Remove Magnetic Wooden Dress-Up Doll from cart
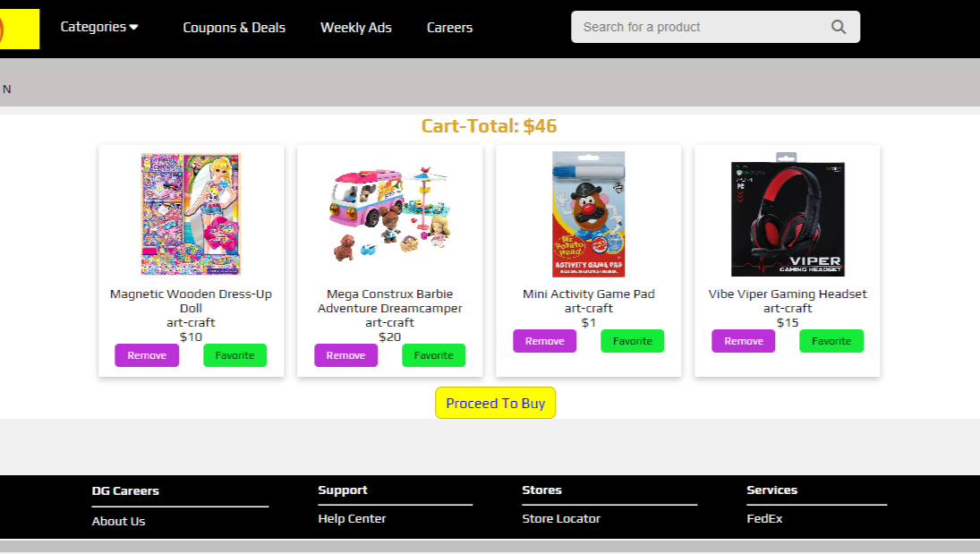The image size is (980, 554). 147,355
